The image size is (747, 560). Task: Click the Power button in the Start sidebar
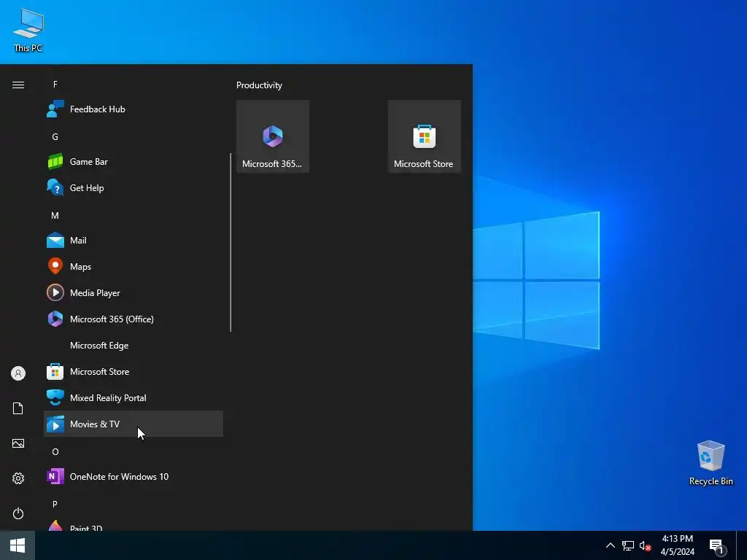point(18,513)
